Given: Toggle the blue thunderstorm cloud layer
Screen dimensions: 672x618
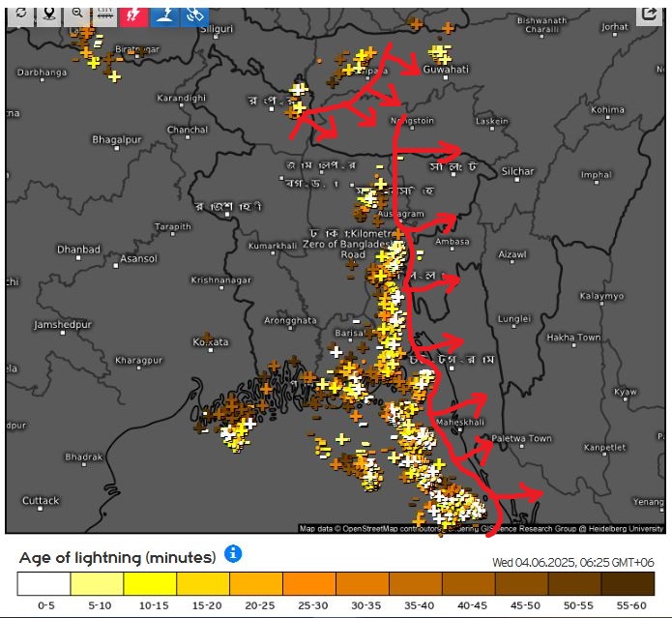Looking at the screenshot, I should 164,15.
